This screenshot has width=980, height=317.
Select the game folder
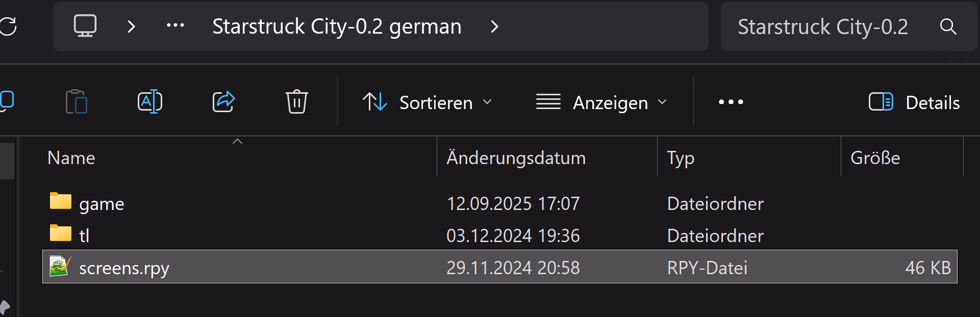pyautogui.click(x=102, y=204)
